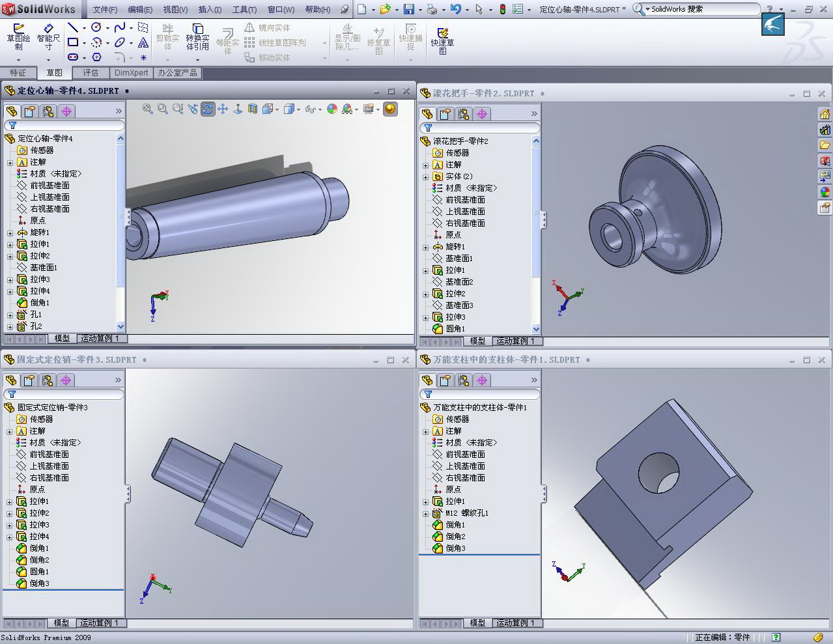Open 工具(T) menu
The height and width of the screenshot is (644, 833).
(245, 10)
